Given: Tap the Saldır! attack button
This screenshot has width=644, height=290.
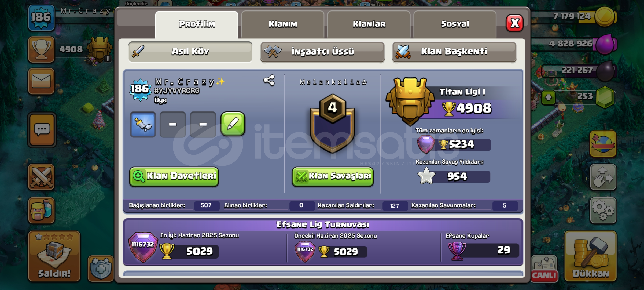Looking at the screenshot, I should pyautogui.click(x=54, y=256).
